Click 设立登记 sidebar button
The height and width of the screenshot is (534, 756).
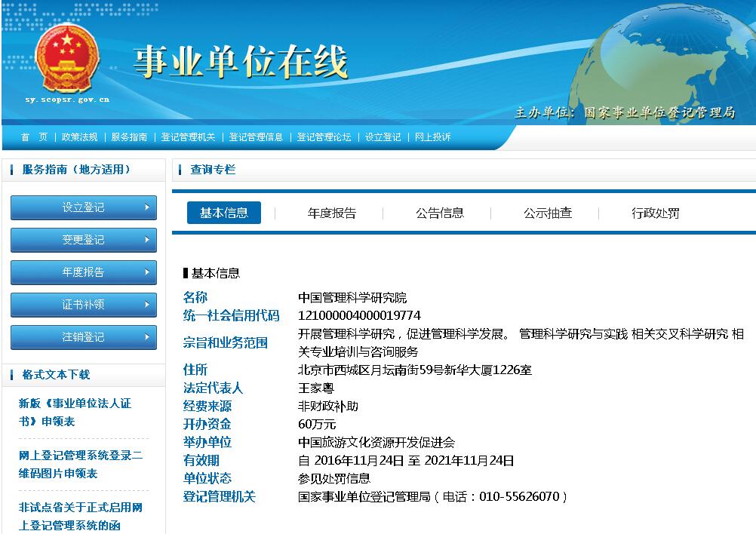84,207
